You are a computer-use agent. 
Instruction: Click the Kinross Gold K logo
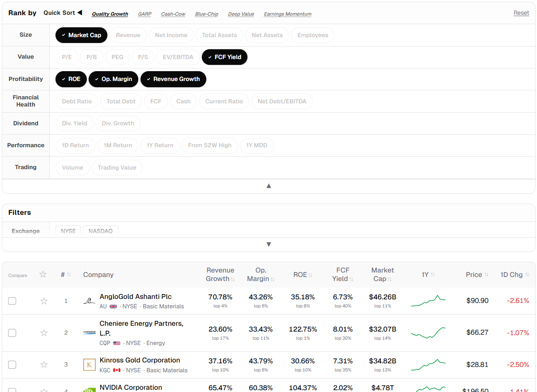coord(89,365)
